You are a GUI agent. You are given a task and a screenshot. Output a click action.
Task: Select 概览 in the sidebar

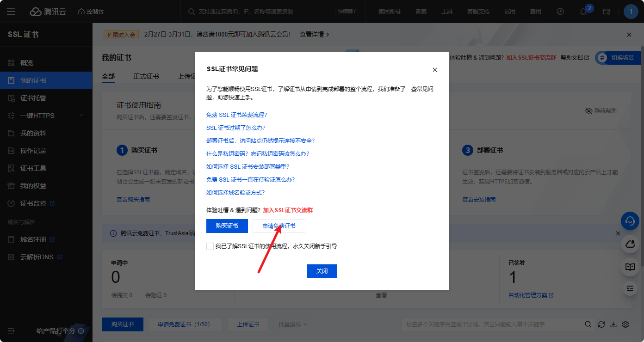coord(46,63)
